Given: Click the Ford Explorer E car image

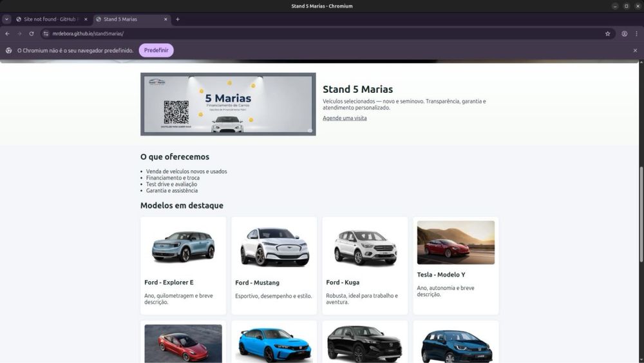Looking at the screenshot, I should (x=183, y=246).
